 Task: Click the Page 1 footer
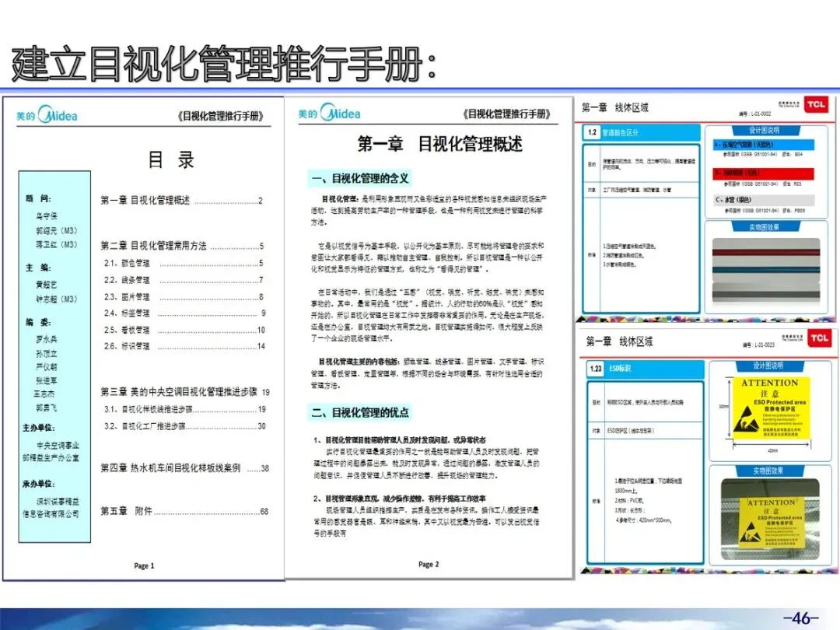[x=144, y=565]
